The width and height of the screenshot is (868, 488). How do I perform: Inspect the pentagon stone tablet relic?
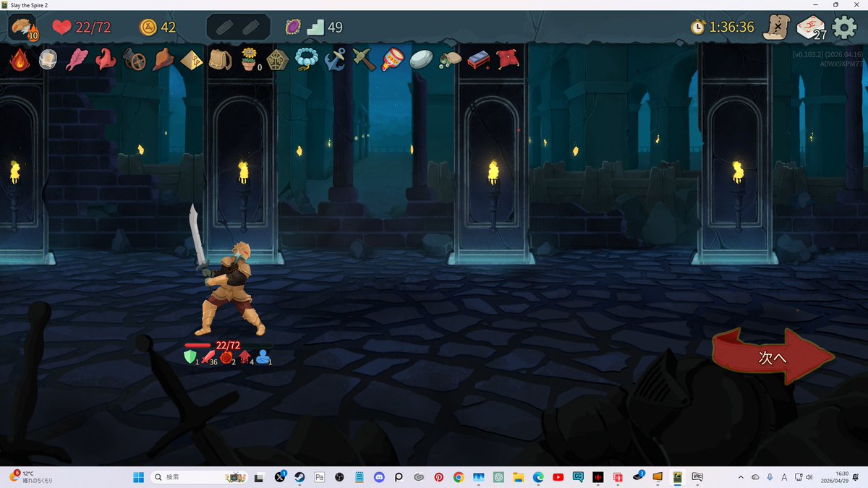point(277,59)
